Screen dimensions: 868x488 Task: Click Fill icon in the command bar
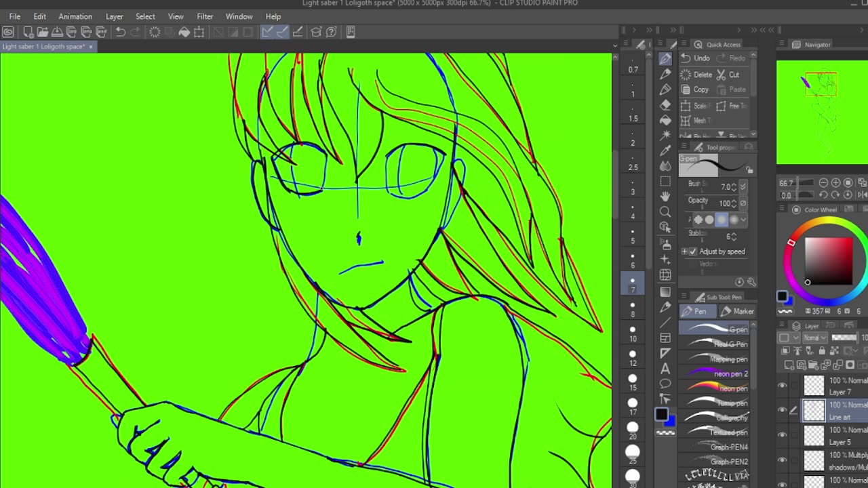[184, 32]
